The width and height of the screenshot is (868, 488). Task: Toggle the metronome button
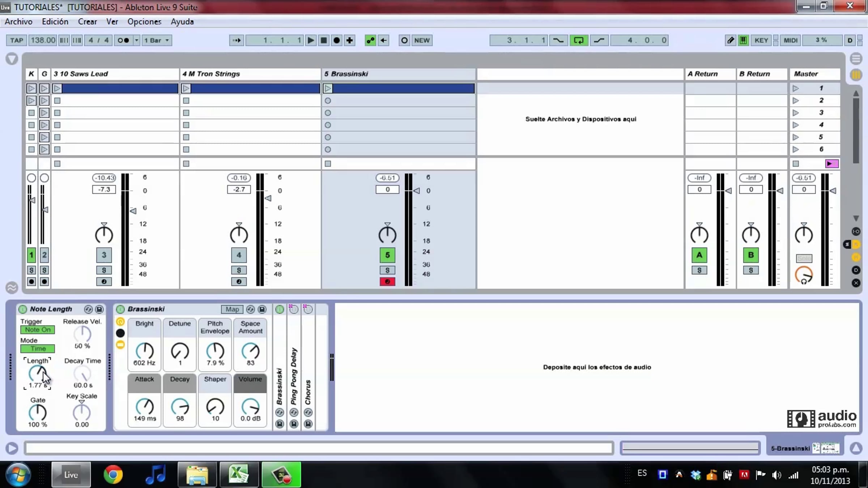pos(123,40)
